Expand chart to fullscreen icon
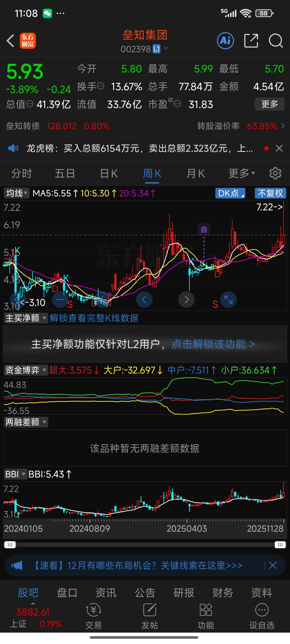Image resolution: width=290 pixels, height=644 pixels. 228,299
